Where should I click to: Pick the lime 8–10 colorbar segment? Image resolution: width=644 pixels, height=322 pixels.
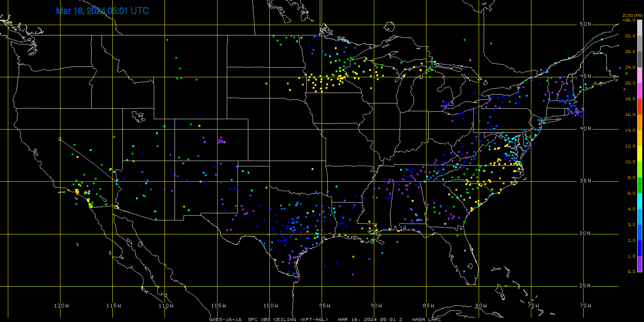pos(640,170)
